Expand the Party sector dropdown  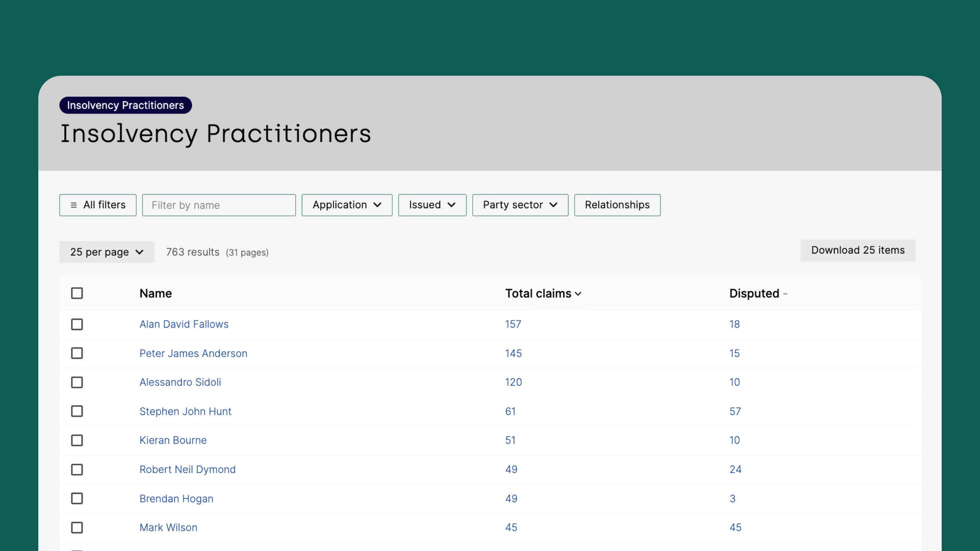point(520,205)
